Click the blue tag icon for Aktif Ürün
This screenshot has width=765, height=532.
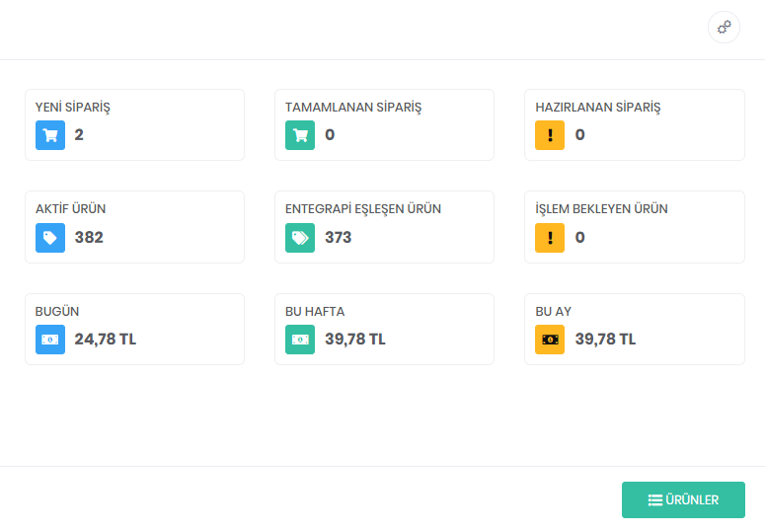click(x=50, y=238)
